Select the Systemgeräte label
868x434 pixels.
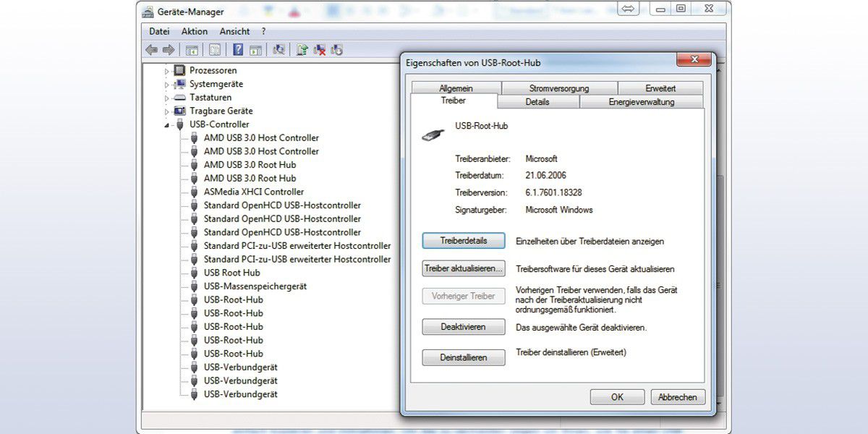pos(216,84)
